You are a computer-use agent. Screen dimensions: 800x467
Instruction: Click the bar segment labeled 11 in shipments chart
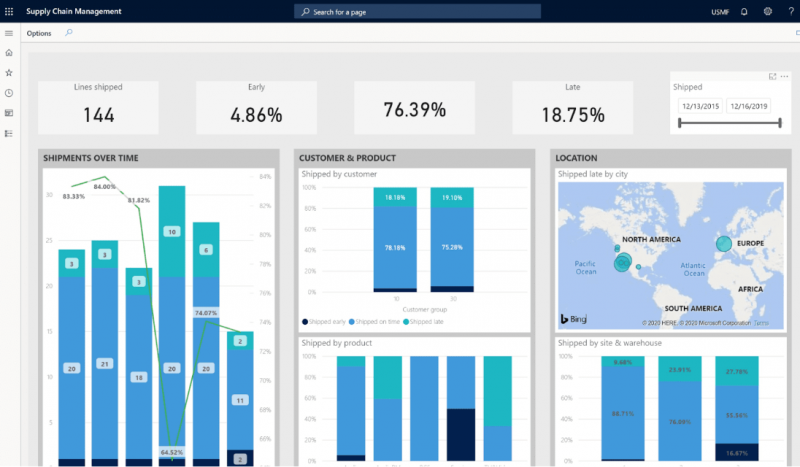[240, 400]
